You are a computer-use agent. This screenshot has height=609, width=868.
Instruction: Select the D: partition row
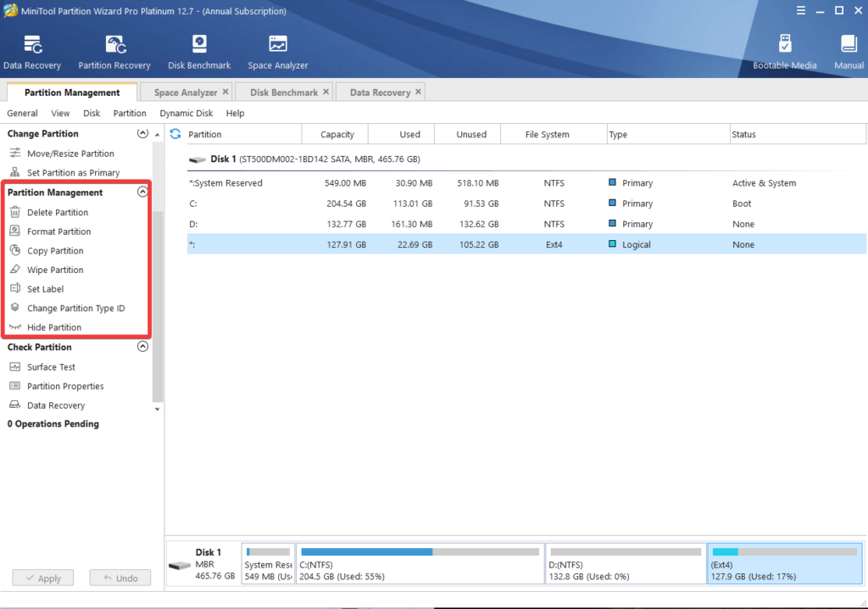point(526,224)
